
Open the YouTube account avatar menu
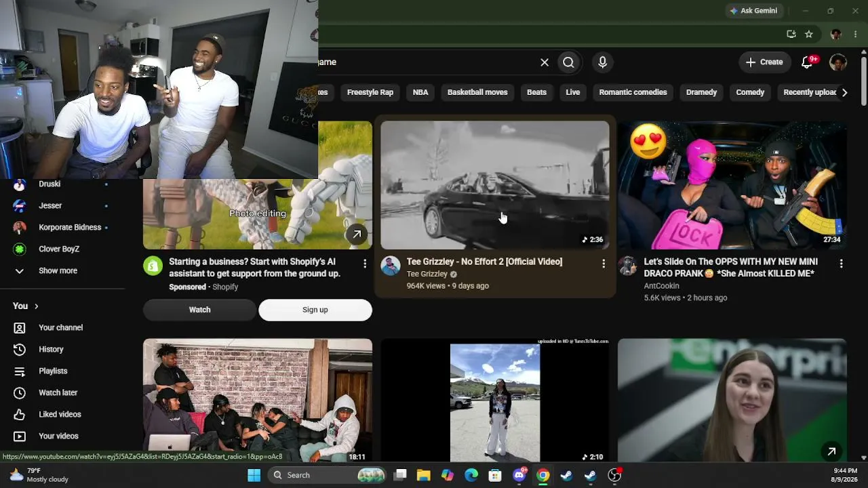pos(838,62)
